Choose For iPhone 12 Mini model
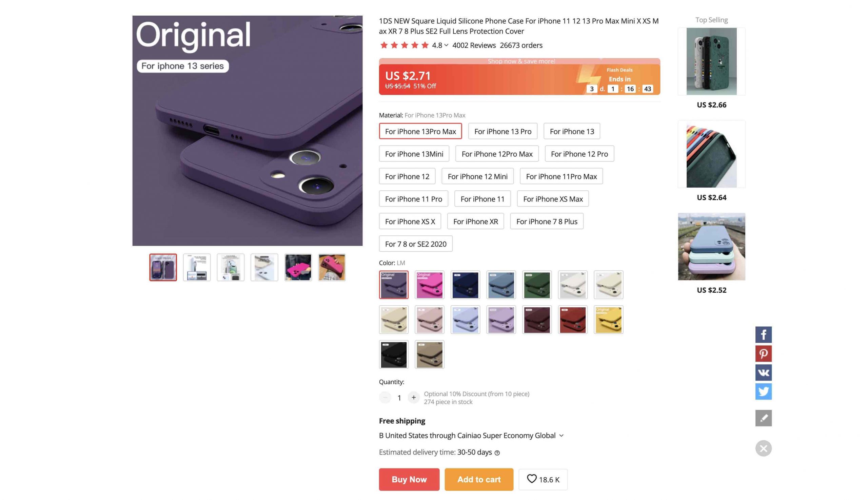 pos(477,176)
